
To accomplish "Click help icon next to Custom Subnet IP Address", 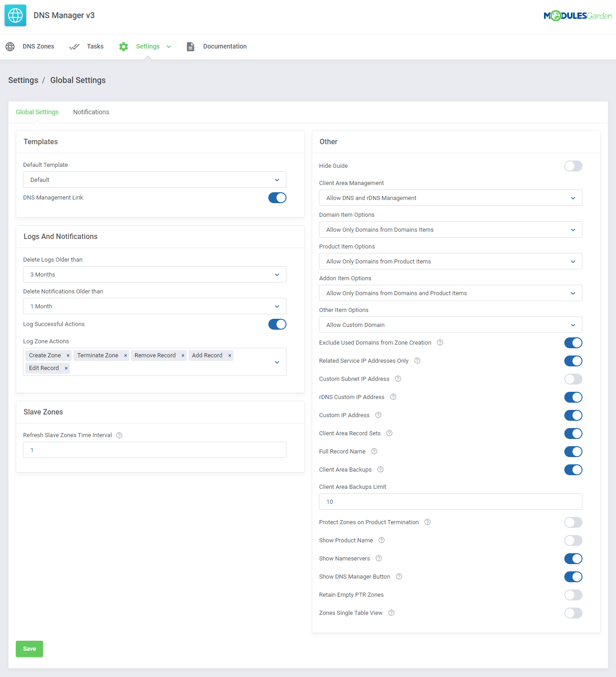I will pos(398,379).
